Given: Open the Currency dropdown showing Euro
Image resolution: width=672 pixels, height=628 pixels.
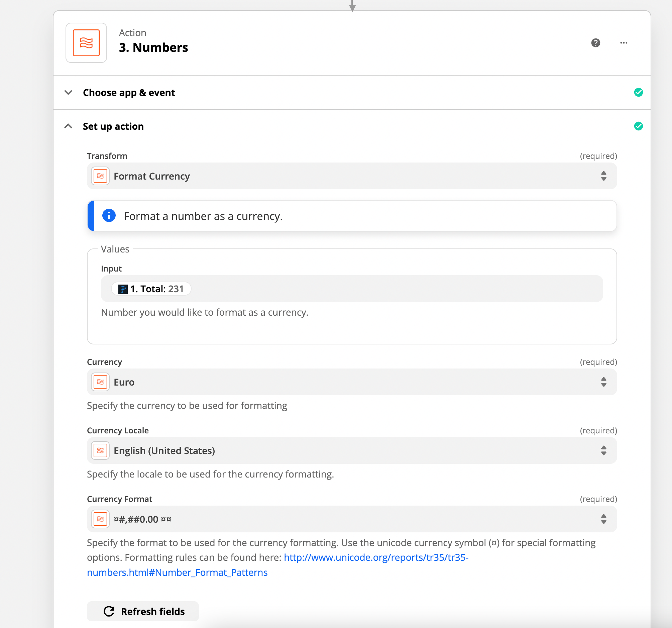Looking at the screenshot, I should [352, 382].
